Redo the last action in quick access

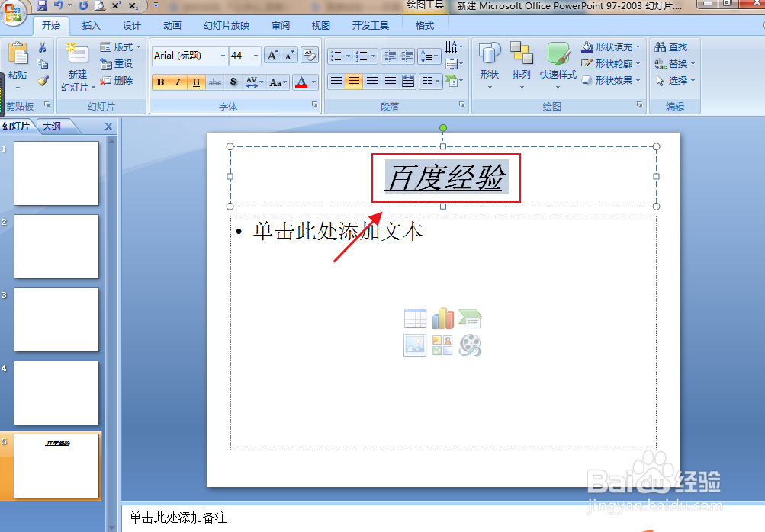[x=83, y=6]
